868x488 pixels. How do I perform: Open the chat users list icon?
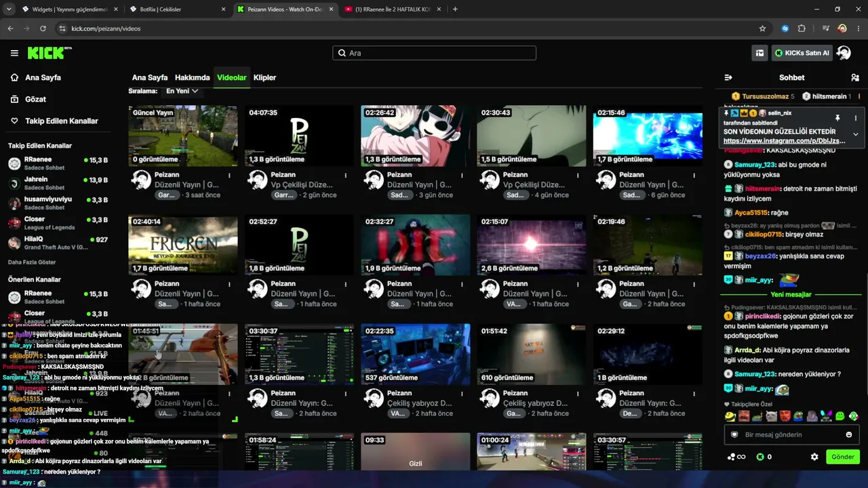[855, 77]
